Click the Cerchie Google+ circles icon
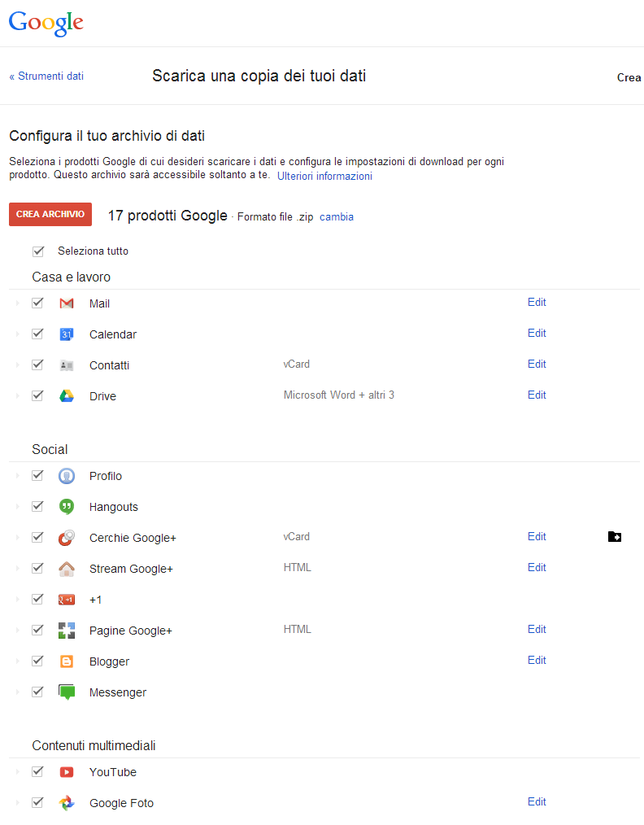Viewport: 644px width, 825px height. (66, 538)
